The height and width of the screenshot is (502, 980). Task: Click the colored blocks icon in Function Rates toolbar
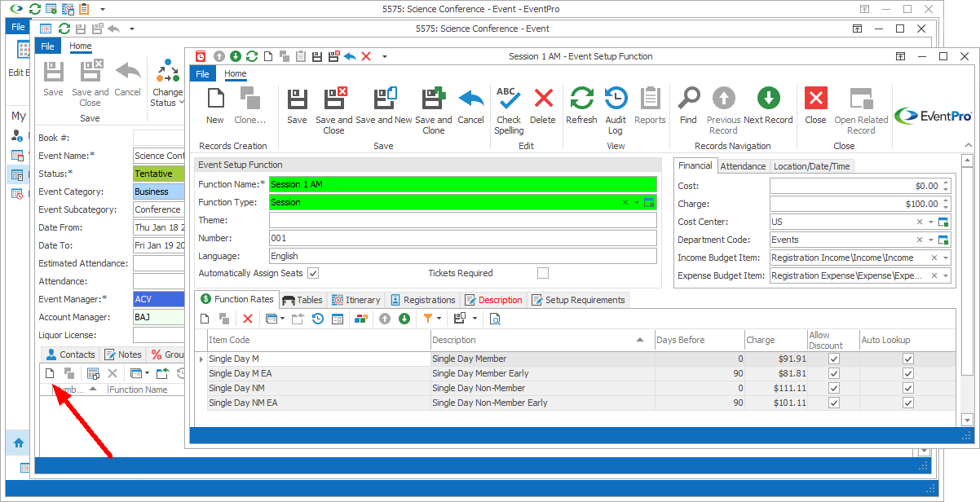point(360,319)
